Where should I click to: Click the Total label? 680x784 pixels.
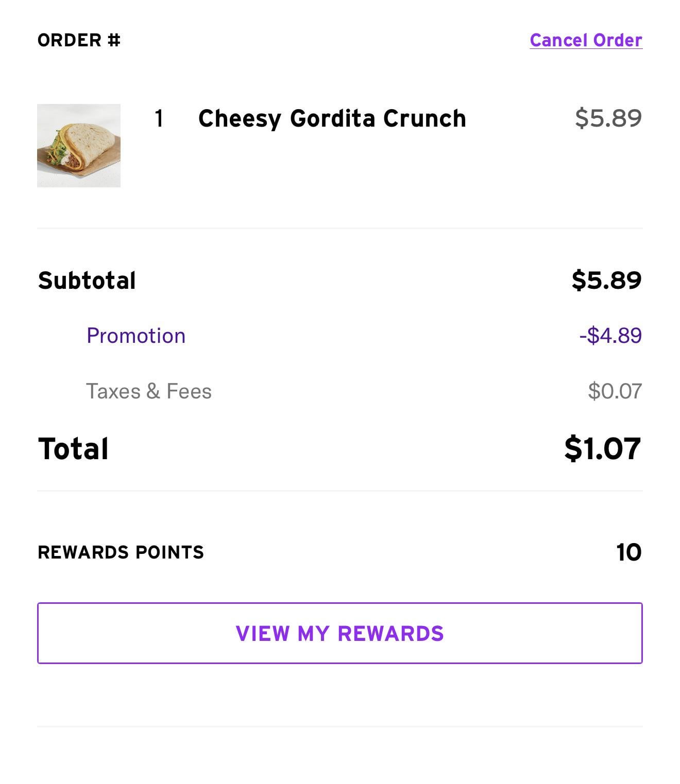point(73,448)
